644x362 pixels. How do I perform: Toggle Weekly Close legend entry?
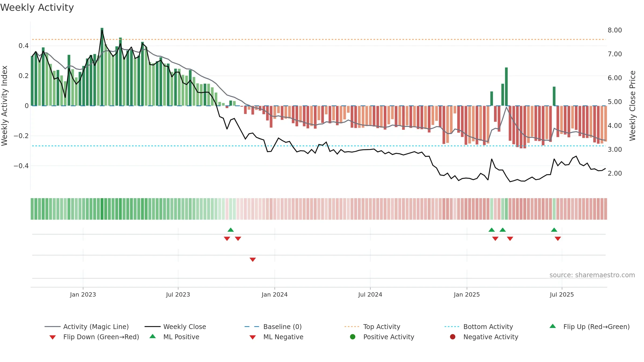(175, 327)
